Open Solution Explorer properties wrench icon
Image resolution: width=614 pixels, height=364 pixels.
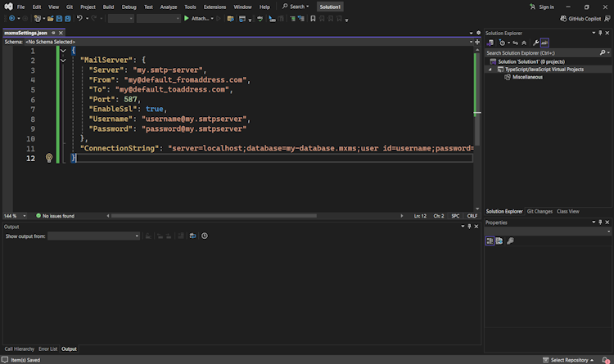click(x=535, y=43)
